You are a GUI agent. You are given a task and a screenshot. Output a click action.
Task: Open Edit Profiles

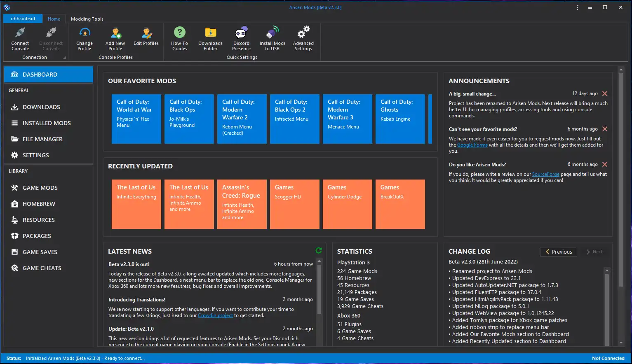(146, 36)
